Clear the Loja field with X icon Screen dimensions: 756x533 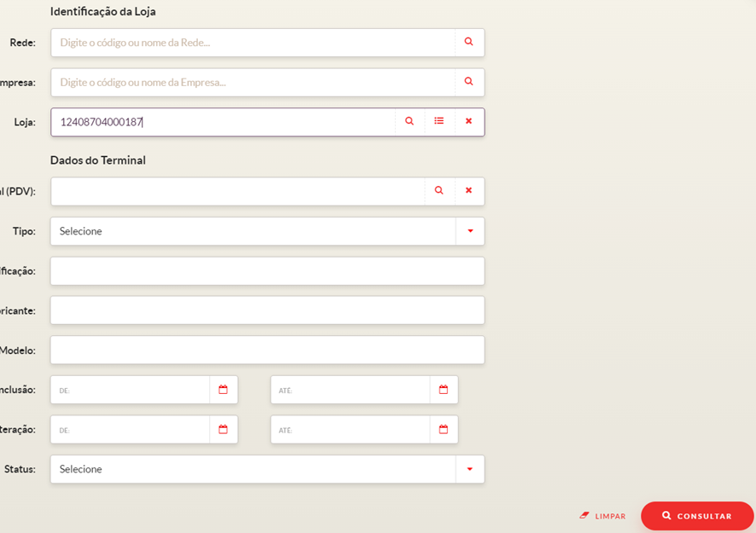click(x=468, y=121)
